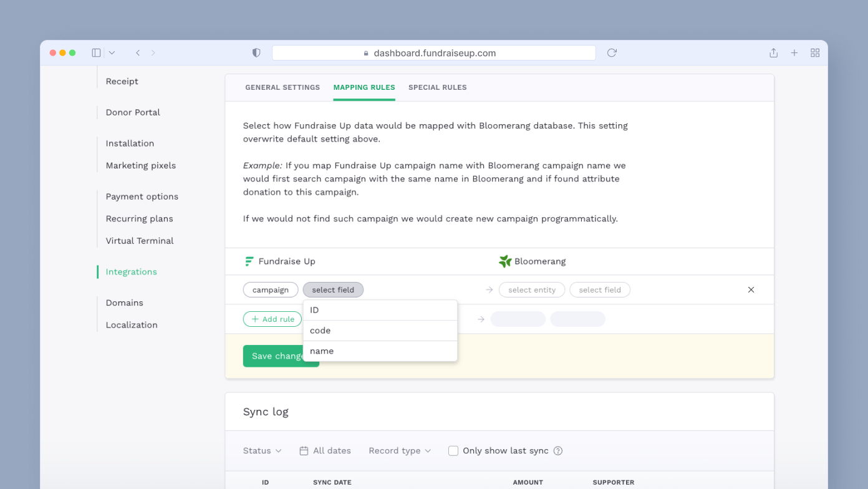Click the Bloomerang logo icon

click(x=505, y=261)
